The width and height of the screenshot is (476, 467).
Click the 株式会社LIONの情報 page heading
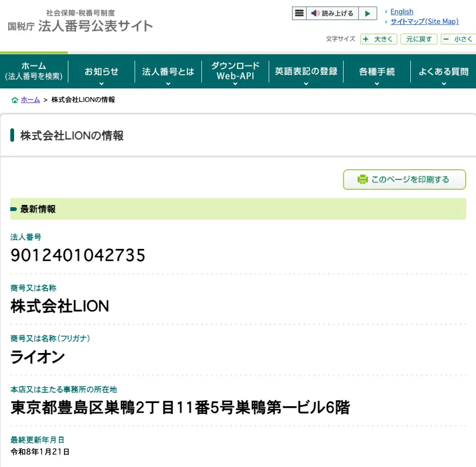[x=72, y=136]
